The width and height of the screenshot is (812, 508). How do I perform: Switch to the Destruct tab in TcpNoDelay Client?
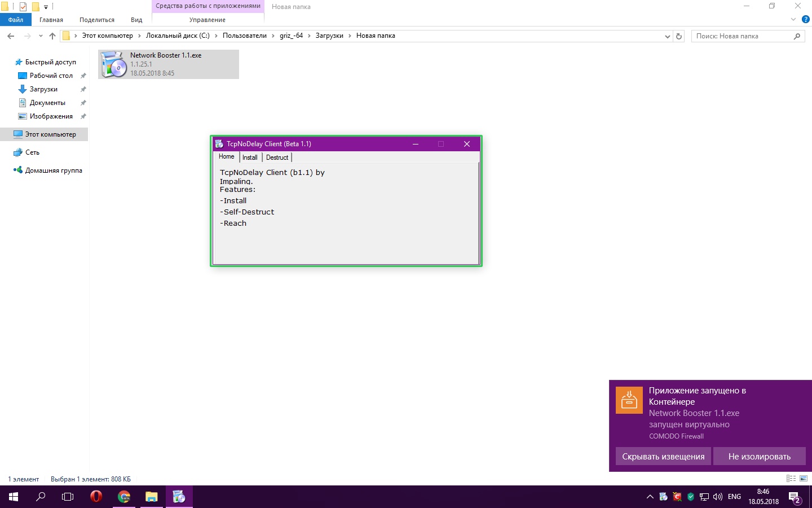pos(277,157)
